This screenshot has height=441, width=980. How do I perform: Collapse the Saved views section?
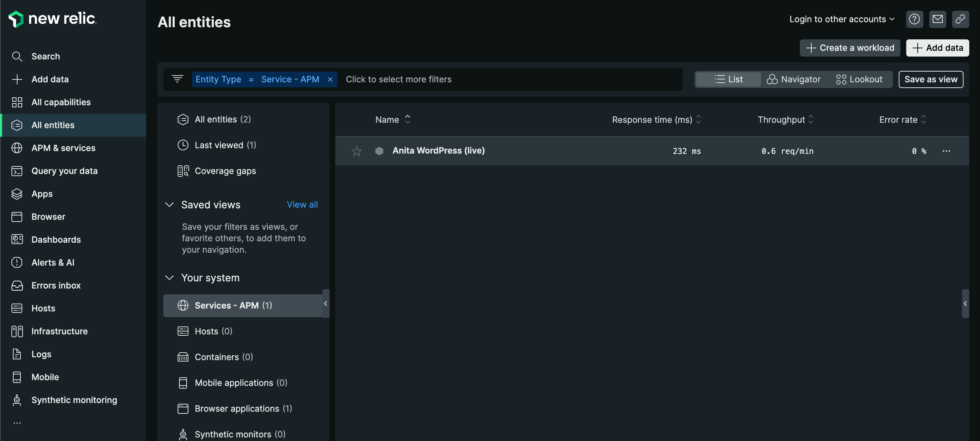tap(169, 204)
